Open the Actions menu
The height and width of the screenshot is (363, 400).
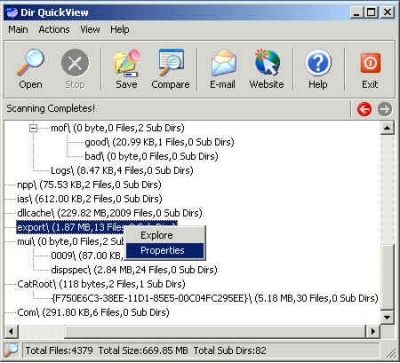[54, 29]
